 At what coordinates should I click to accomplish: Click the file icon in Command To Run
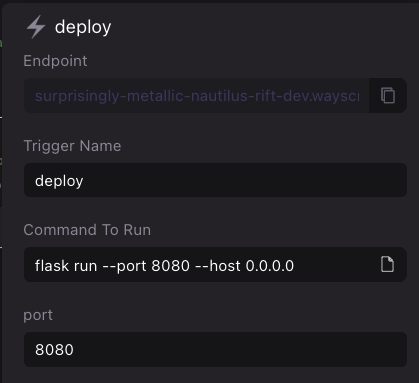pyautogui.click(x=387, y=265)
